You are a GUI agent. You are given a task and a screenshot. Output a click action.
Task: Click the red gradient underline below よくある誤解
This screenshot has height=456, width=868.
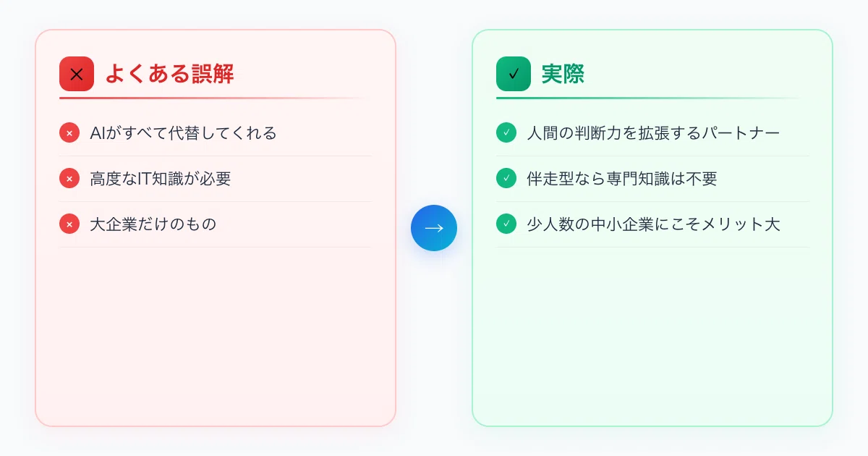click(216, 98)
